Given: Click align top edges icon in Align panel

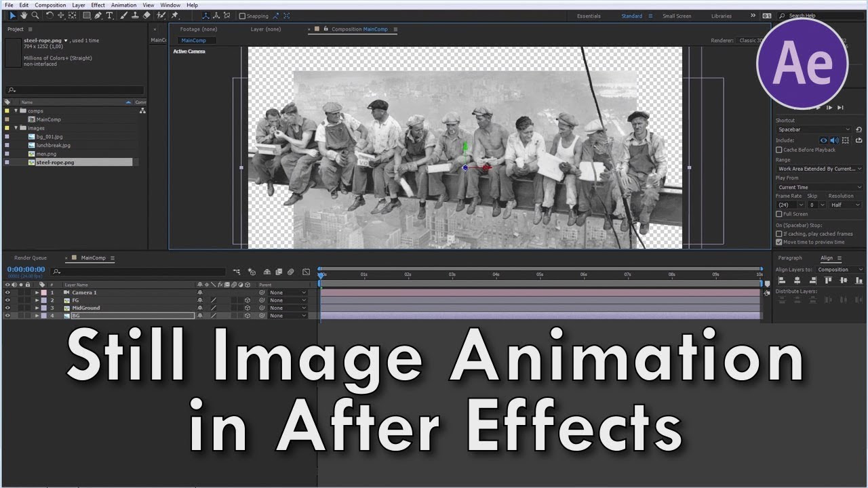Looking at the screenshot, I should click(828, 281).
